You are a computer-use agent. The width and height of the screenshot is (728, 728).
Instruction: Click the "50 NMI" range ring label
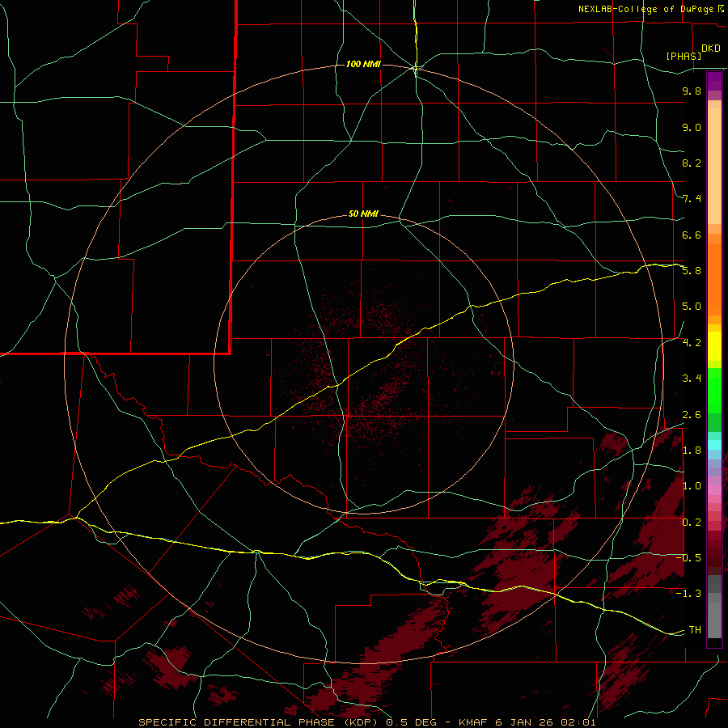click(x=363, y=214)
